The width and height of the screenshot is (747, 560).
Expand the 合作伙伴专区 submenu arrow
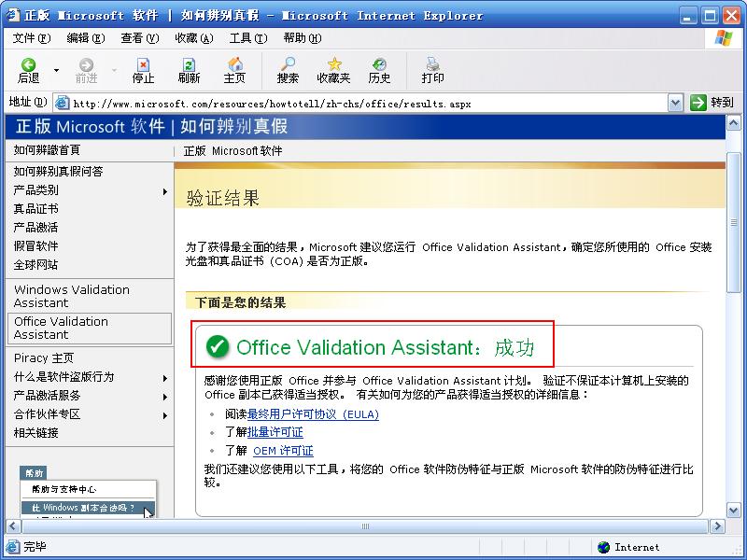(165, 415)
